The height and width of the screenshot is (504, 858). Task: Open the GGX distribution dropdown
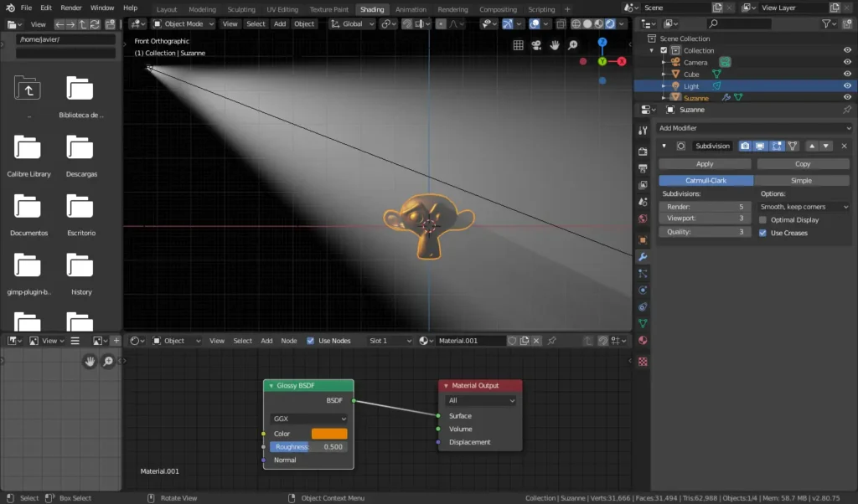[308, 419]
